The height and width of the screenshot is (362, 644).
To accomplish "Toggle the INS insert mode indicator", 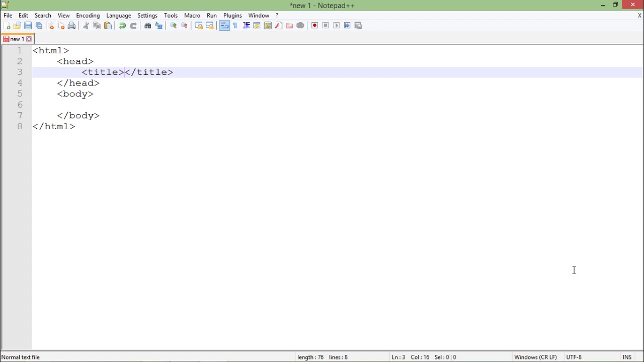I will (627, 357).
